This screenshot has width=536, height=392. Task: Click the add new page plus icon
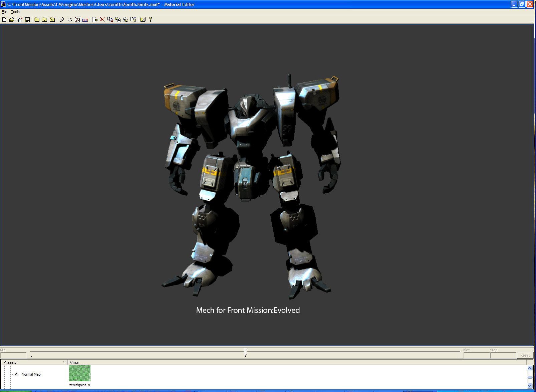click(94, 20)
